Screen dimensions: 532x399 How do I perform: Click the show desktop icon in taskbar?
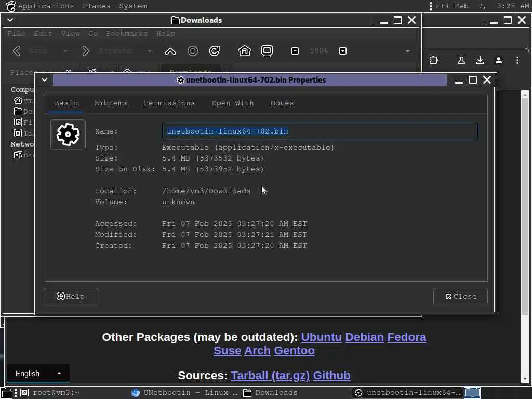6,393
